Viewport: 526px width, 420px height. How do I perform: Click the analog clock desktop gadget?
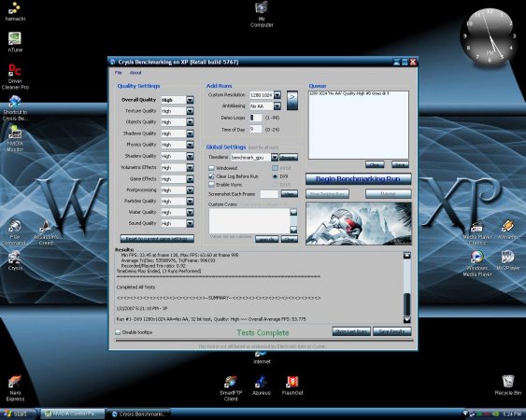(x=490, y=37)
